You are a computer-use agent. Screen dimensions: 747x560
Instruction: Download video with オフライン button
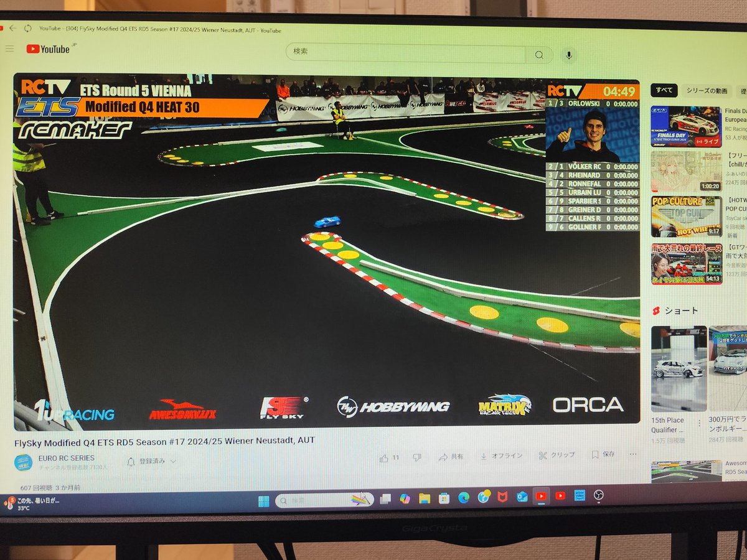(500, 455)
